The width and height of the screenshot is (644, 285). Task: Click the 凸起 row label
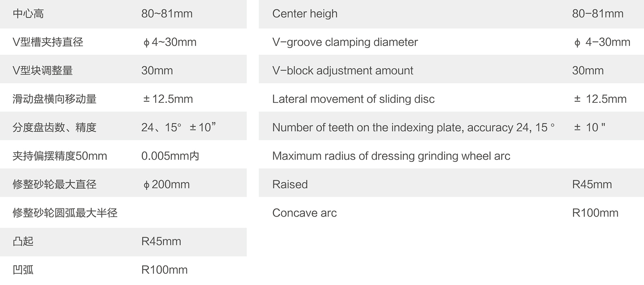(23, 242)
